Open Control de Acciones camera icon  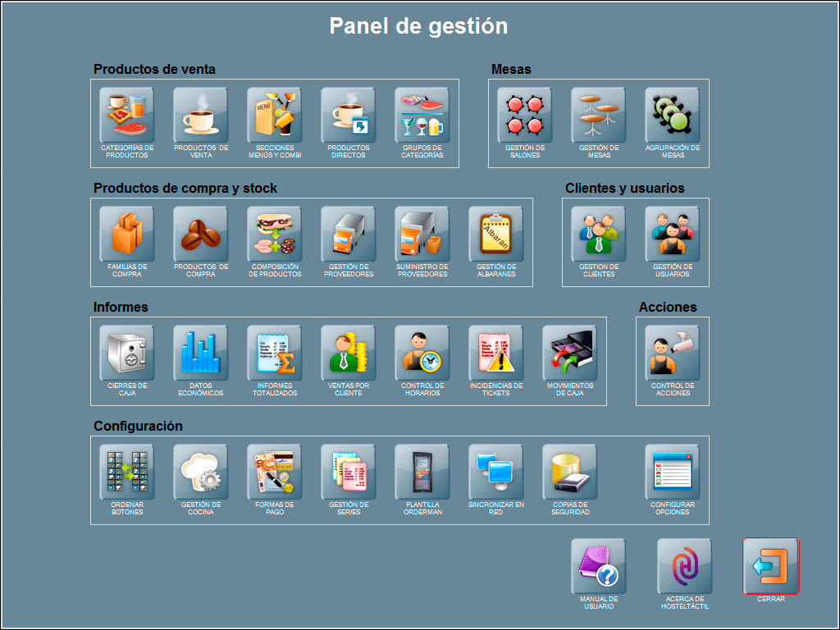coord(672,353)
